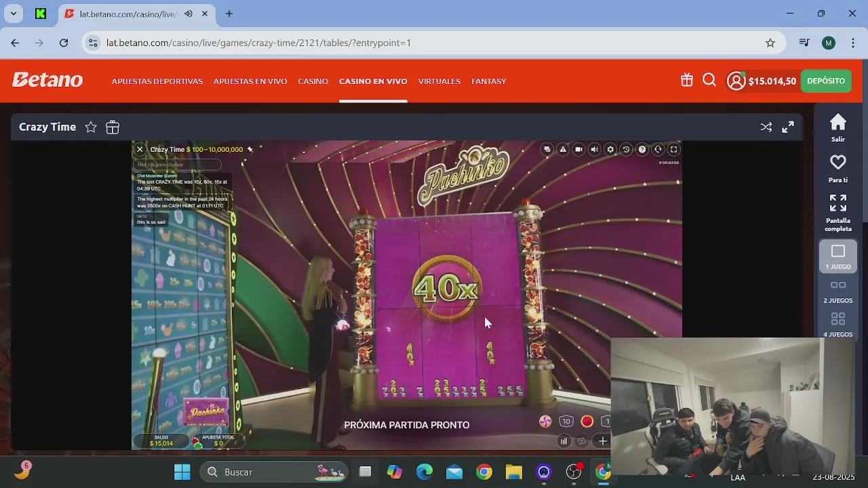
Task: Open the Virtuales section
Action: pyautogui.click(x=439, y=81)
